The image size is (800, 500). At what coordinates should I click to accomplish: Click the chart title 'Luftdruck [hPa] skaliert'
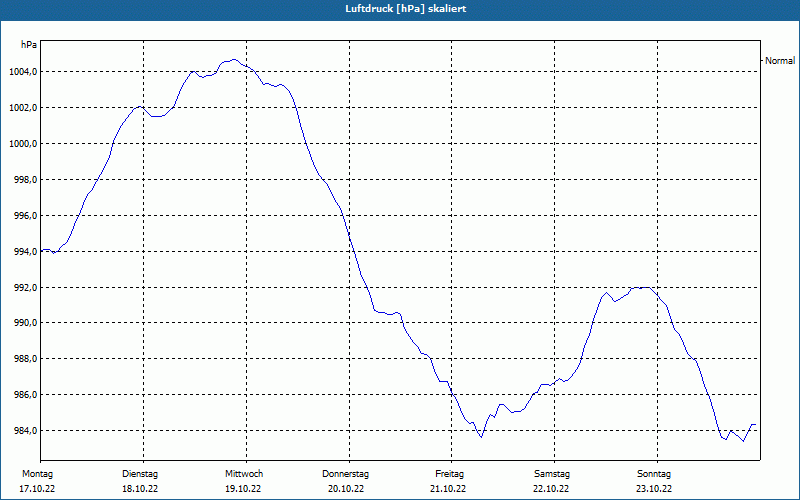[x=406, y=9]
